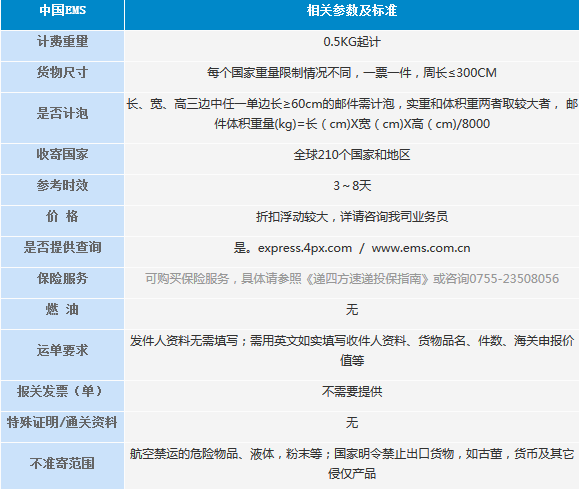Select the 燃 油 row label
Image resolution: width=579 pixels, height=489 pixels.
62,310
